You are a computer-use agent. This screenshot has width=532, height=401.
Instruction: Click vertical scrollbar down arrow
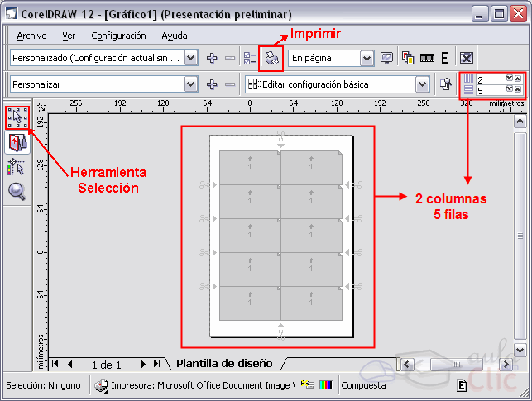click(520, 350)
